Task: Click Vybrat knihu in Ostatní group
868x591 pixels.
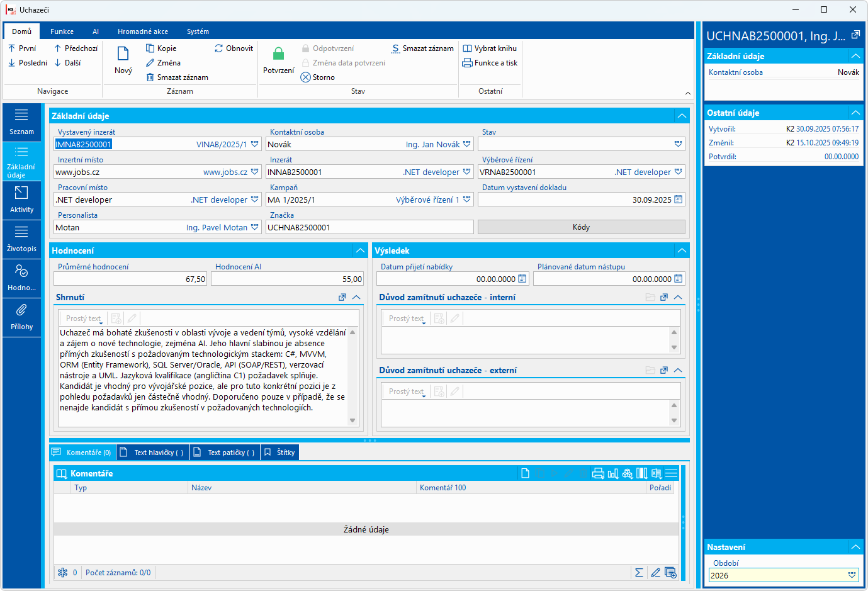Action: tap(490, 48)
